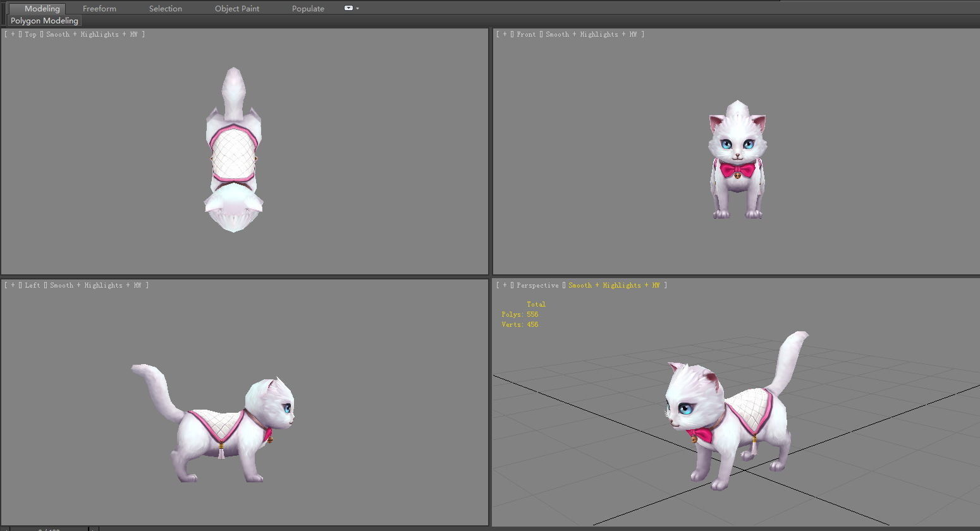Open Front viewport general [+] menu
980x531 pixels.
click(505, 34)
